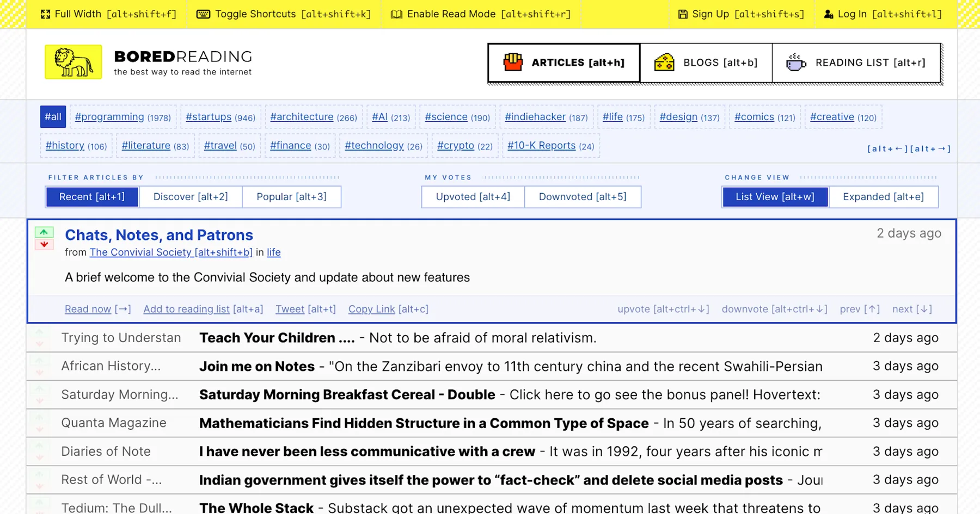The image size is (980, 514).
Task: Click the lion logo of BoredReading
Action: [73, 62]
